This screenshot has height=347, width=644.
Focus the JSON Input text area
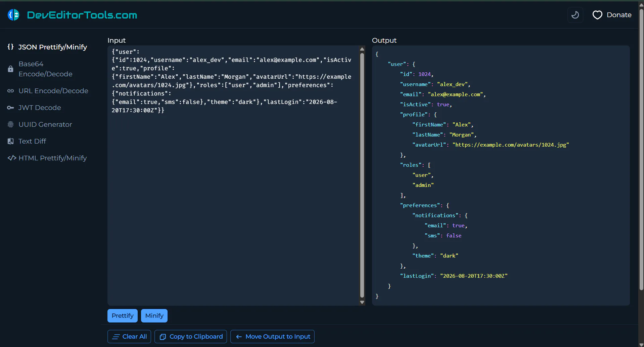[233, 176]
